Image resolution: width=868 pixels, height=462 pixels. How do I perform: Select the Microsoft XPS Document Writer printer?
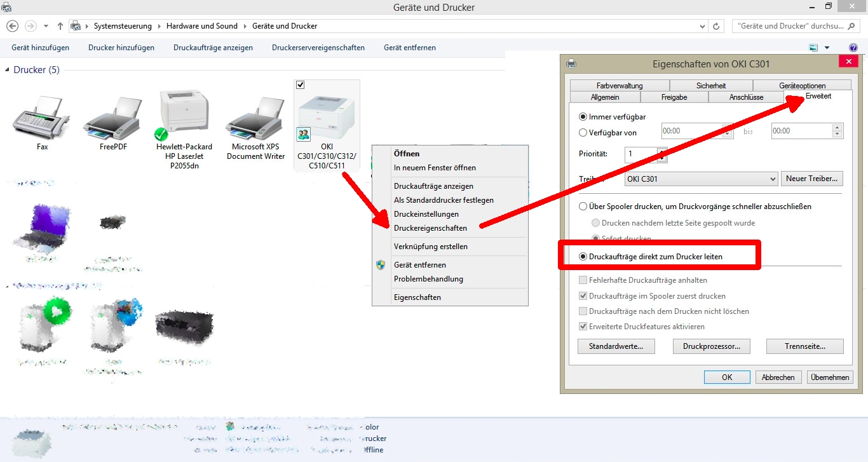click(x=255, y=119)
